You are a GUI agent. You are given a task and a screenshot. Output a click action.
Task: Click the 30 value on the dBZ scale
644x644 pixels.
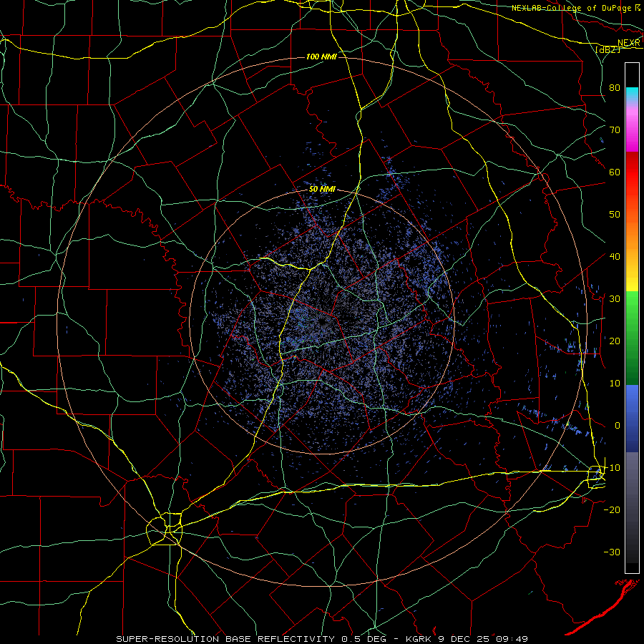(615, 298)
